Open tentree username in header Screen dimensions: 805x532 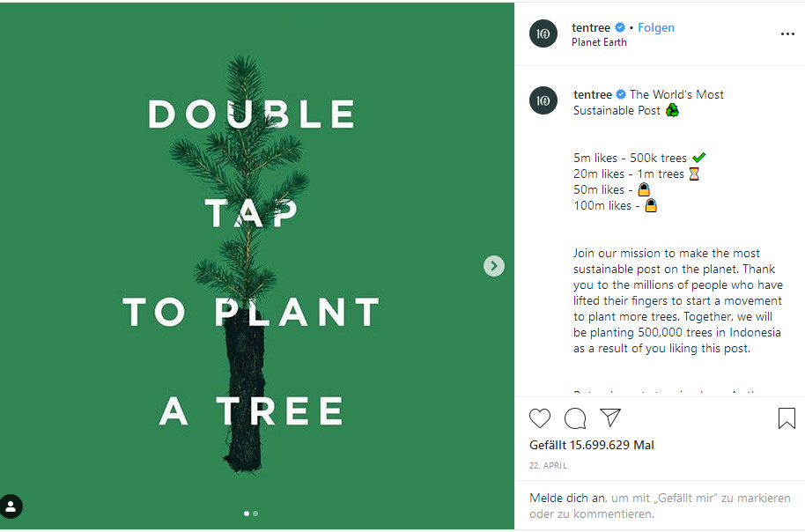591,27
